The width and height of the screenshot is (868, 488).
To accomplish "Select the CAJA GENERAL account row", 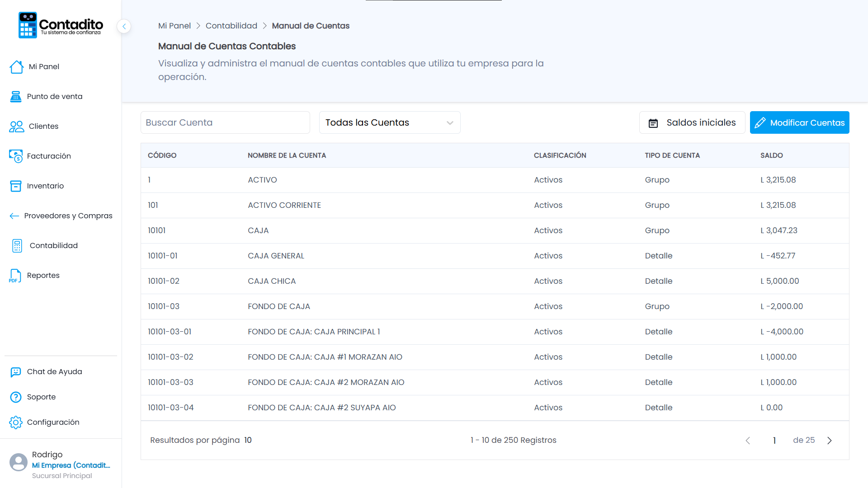I will [x=495, y=256].
